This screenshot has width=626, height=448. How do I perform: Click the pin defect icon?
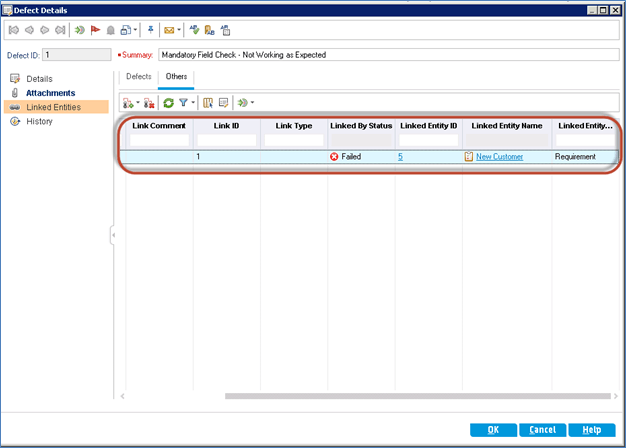pyautogui.click(x=149, y=31)
